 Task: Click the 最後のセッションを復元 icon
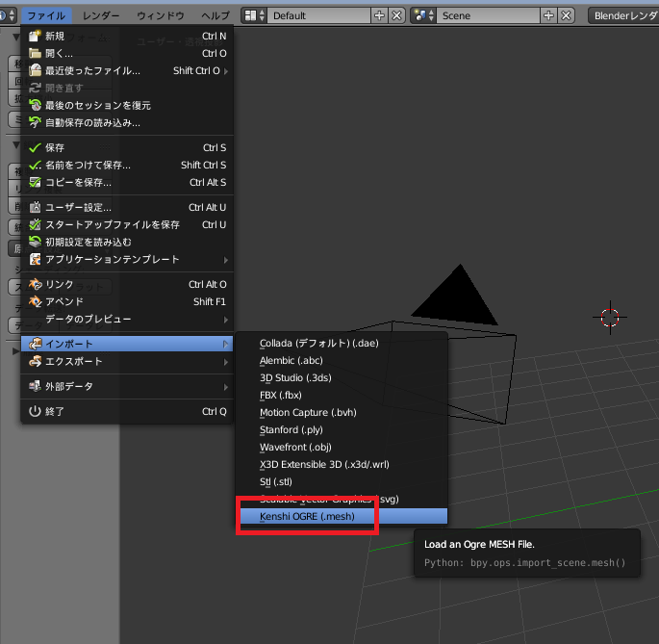tap(35, 105)
